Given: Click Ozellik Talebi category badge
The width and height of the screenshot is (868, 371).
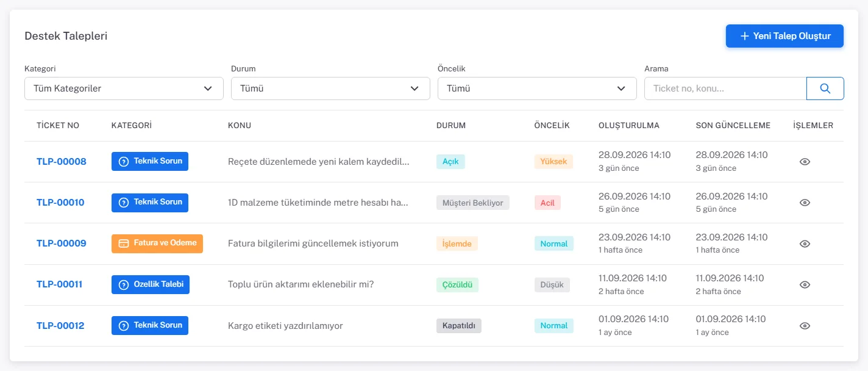Looking at the screenshot, I should (x=151, y=284).
